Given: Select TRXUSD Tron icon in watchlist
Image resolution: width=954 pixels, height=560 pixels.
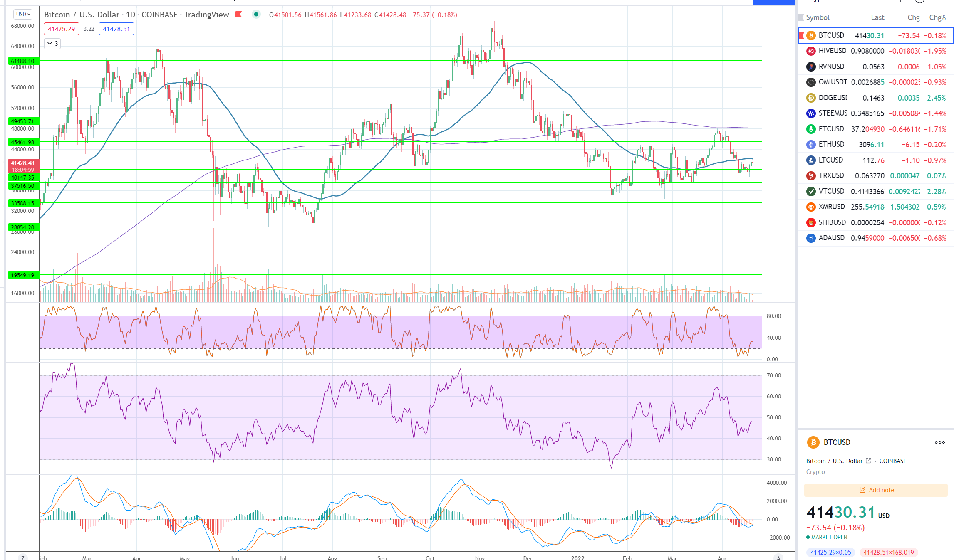Looking at the screenshot, I should coord(811,176).
